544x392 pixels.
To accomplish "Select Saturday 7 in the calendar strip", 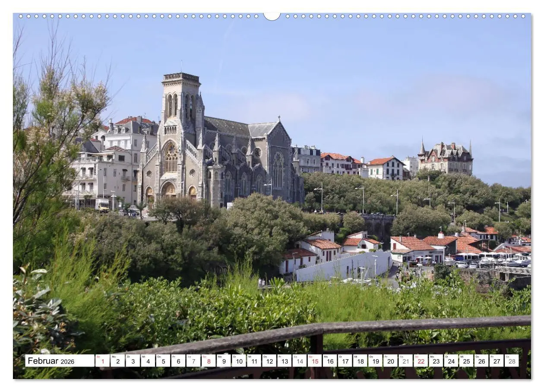I will click(x=193, y=361).
